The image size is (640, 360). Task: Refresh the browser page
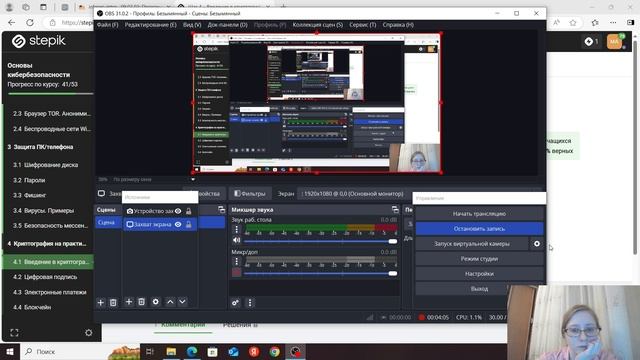click(30, 23)
